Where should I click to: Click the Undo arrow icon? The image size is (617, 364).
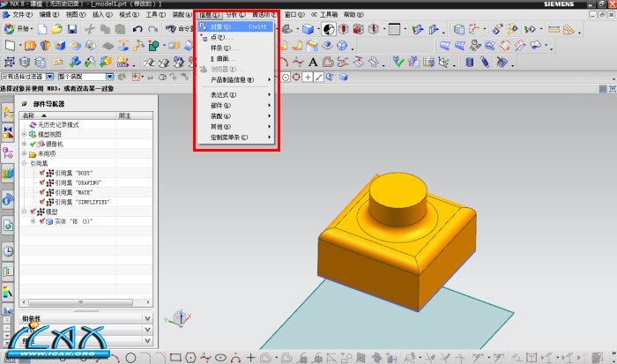click(138, 29)
